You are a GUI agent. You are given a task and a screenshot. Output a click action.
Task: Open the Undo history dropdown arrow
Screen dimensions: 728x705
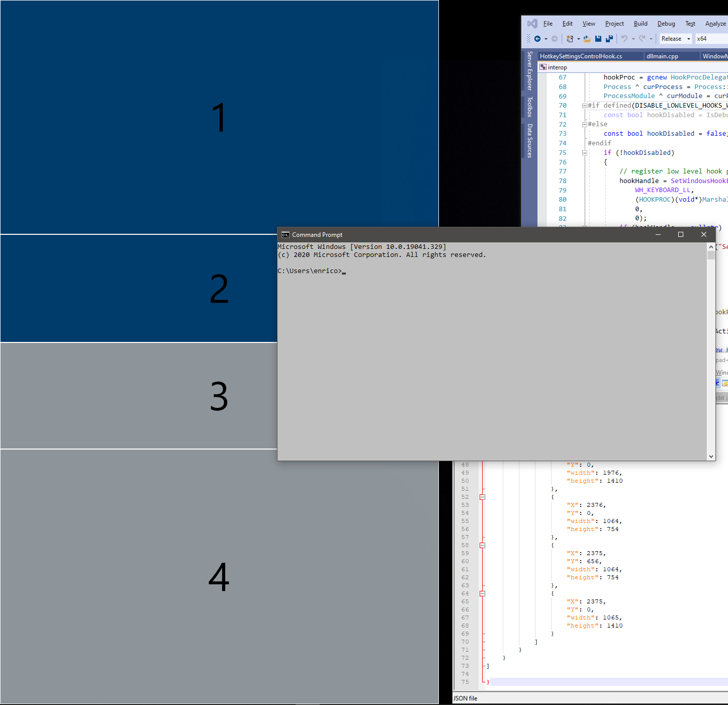click(633, 39)
